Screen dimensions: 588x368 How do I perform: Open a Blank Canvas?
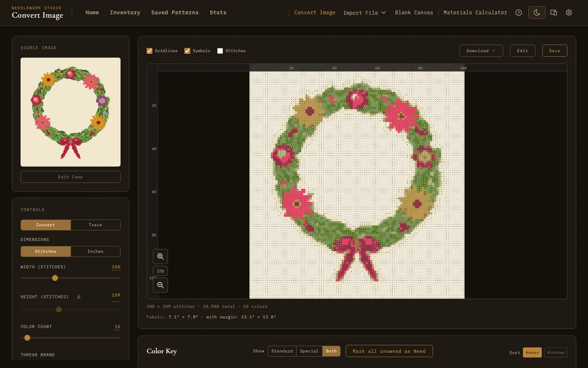pyautogui.click(x=414, y=13)
